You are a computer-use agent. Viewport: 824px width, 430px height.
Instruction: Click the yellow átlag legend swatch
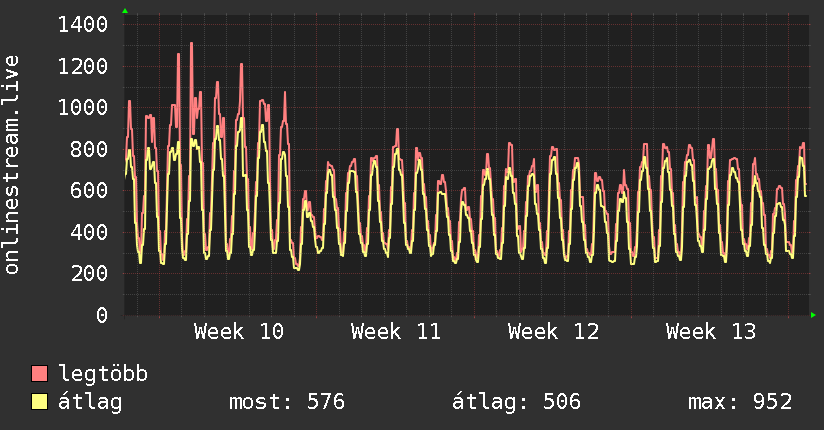(x=39, y=402)
